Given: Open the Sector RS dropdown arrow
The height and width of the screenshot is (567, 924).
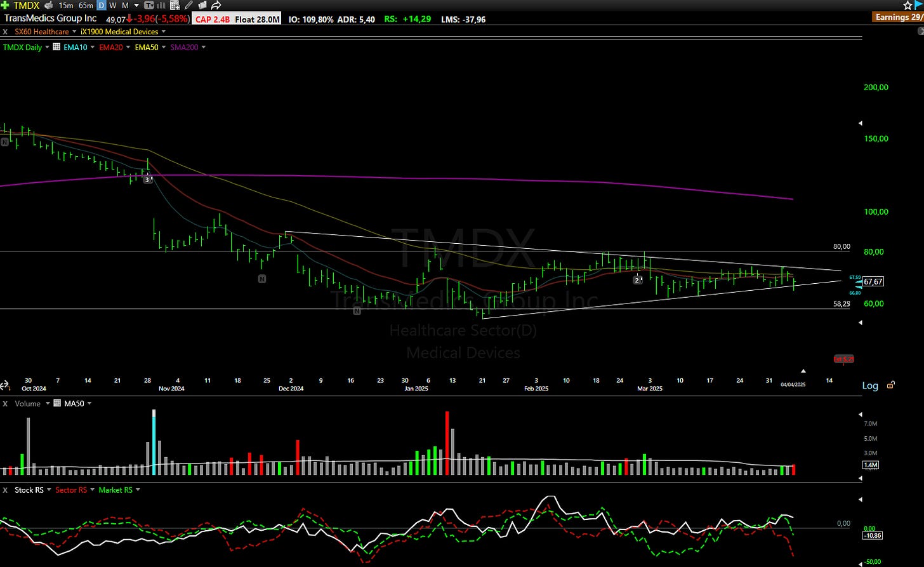Looking at the screenshot, I should [93, 490].
